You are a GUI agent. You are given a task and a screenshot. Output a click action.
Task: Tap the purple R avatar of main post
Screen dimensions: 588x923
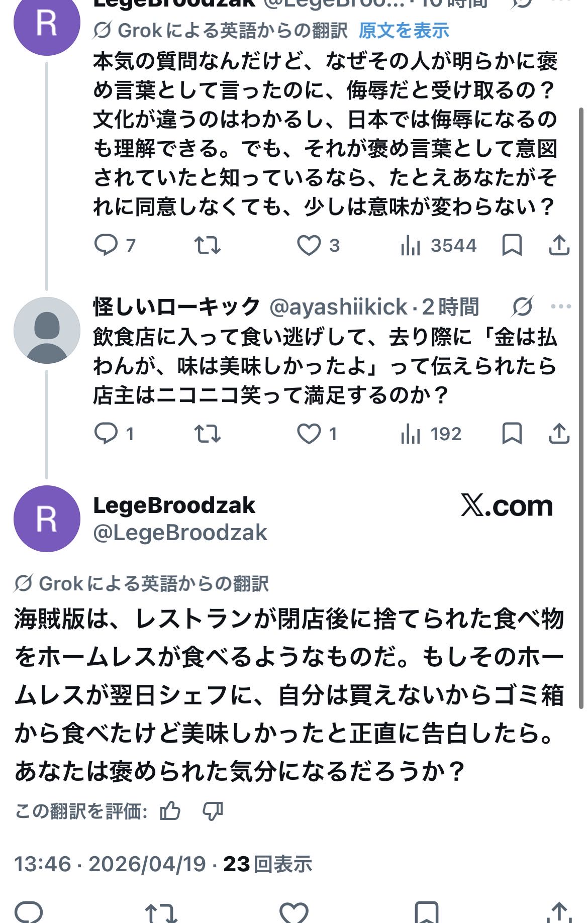pyautogui.click(x=47, y=519)
